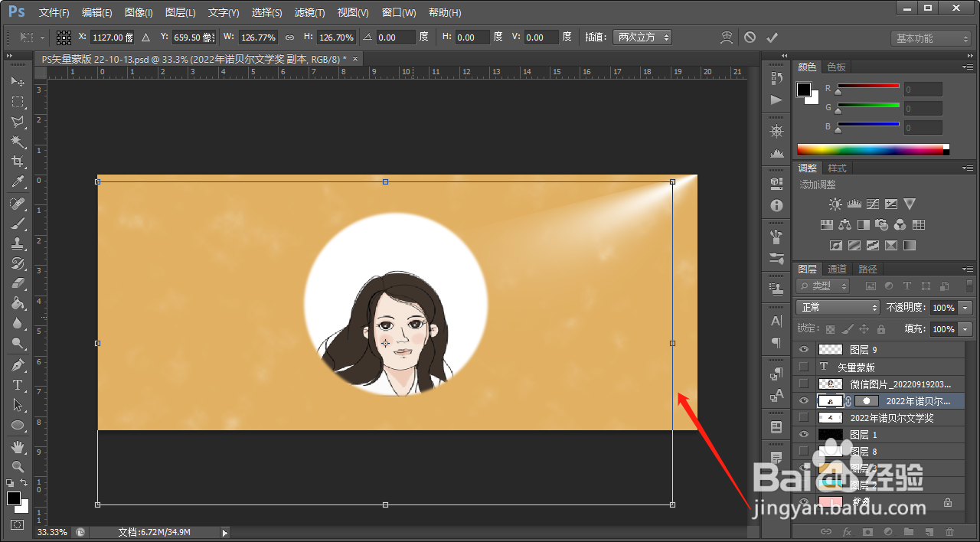
Task: Select the Eyedropper tool
Action: (x=18, y=181)
